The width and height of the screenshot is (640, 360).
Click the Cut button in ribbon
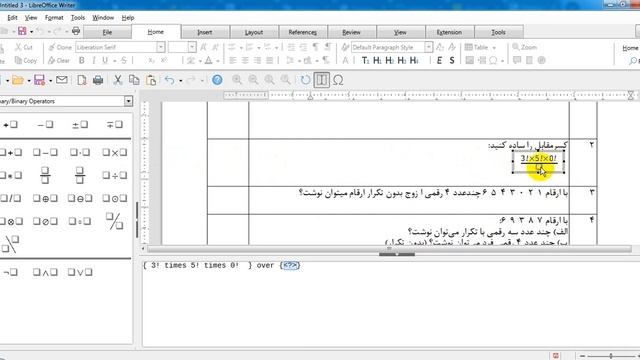click(x=24, y=47)
